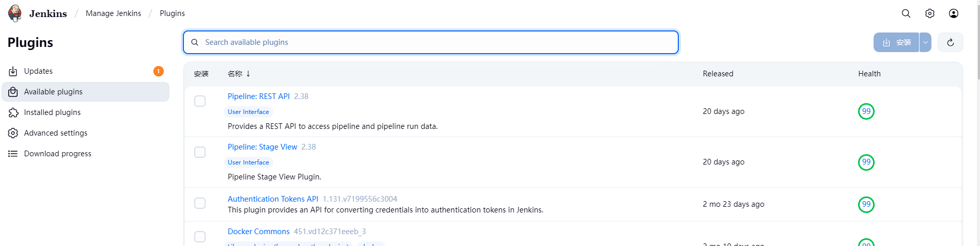This screenshot has height=246, width=980.
Task: Click the Authentication Tokens API health score
Action: (866, 204)
